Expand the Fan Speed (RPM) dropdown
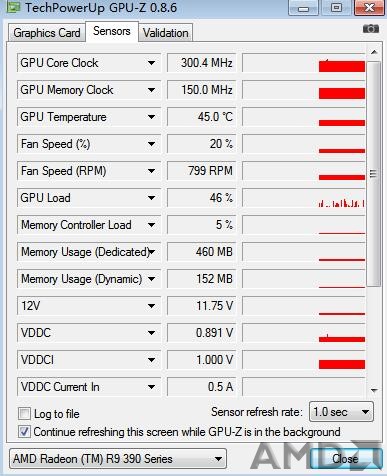 [x=151, y=171]
